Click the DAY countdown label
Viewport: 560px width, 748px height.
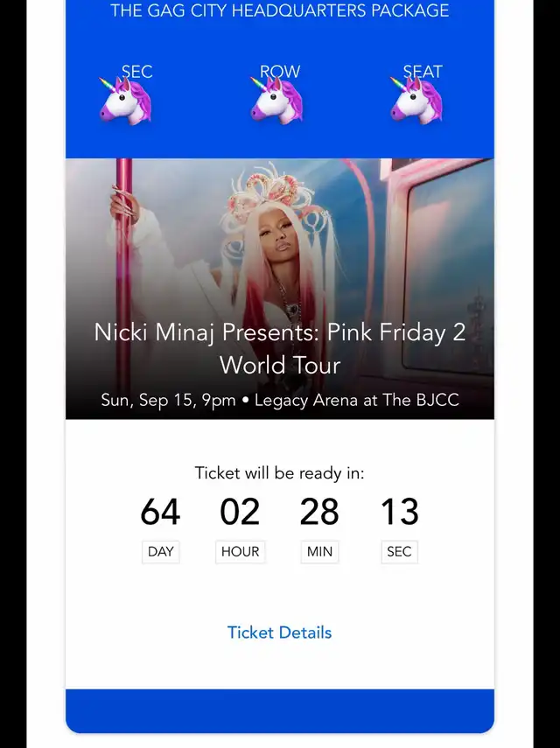pos(161,552)
